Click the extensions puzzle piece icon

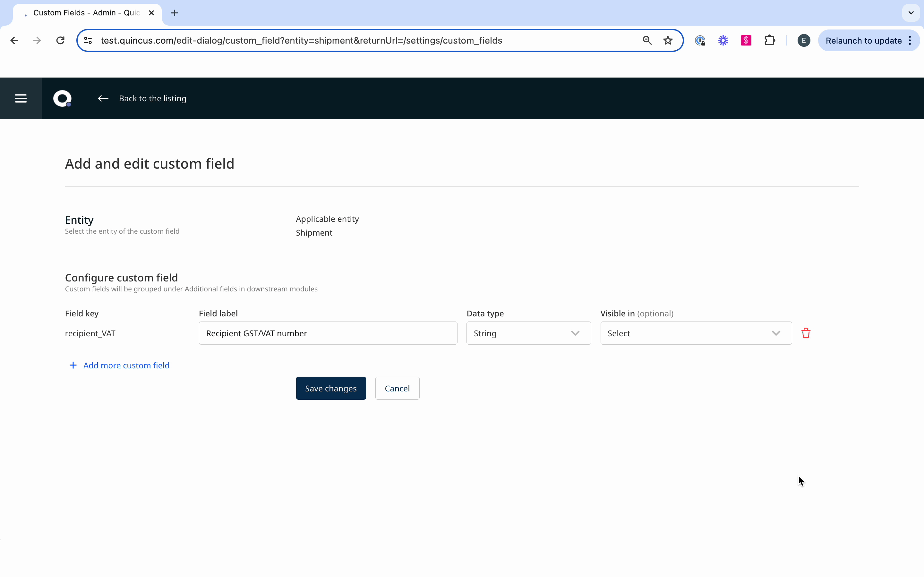click(x=770, y=40)
